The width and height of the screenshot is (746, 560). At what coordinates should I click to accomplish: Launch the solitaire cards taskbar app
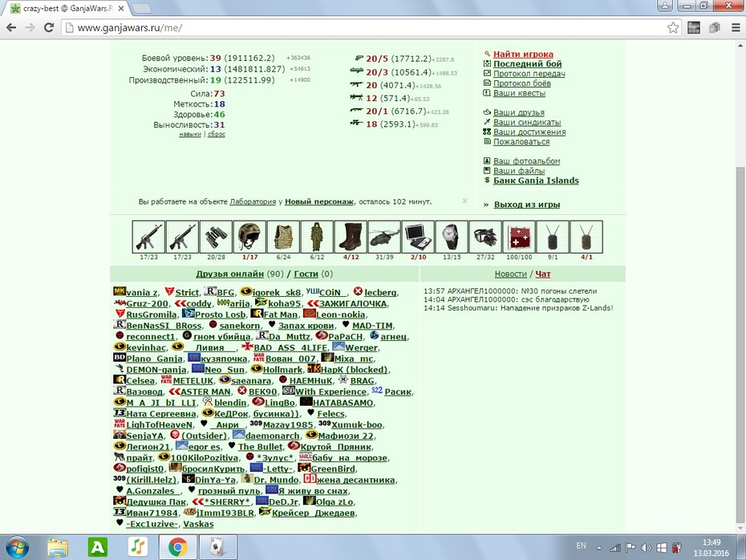pos(218,548)
